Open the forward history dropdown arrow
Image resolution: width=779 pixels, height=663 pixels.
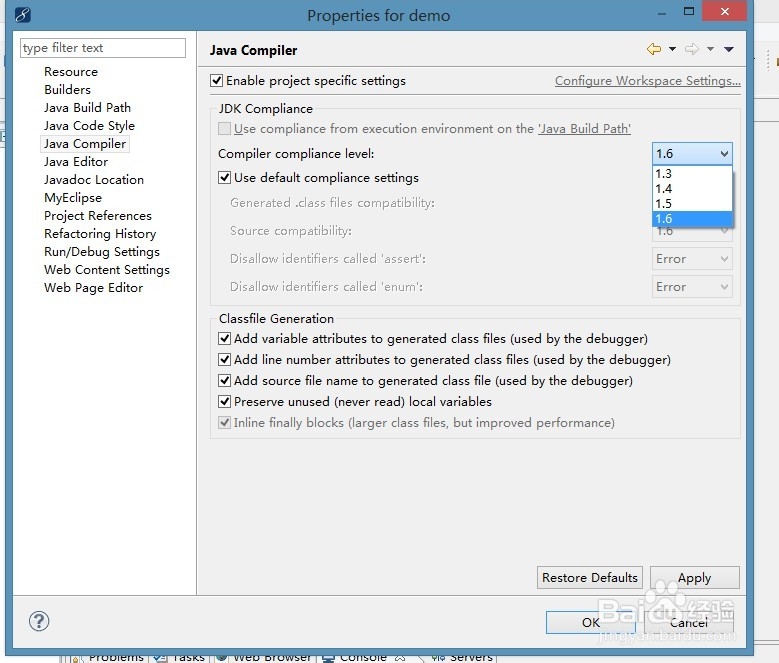710,49
